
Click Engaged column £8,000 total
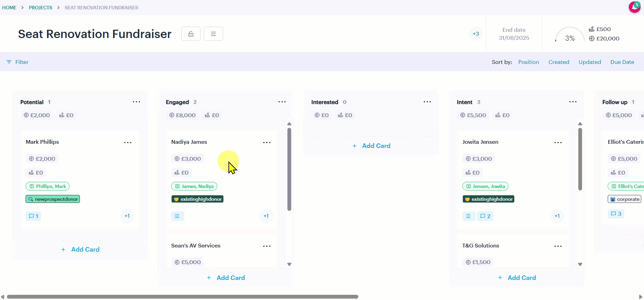(182, 115)
